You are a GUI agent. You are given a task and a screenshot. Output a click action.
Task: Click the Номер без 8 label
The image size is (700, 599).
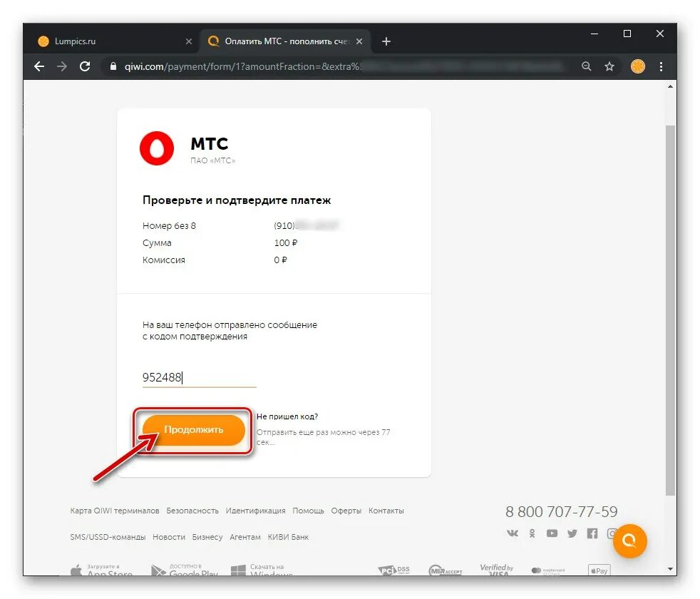coord(169,226)
